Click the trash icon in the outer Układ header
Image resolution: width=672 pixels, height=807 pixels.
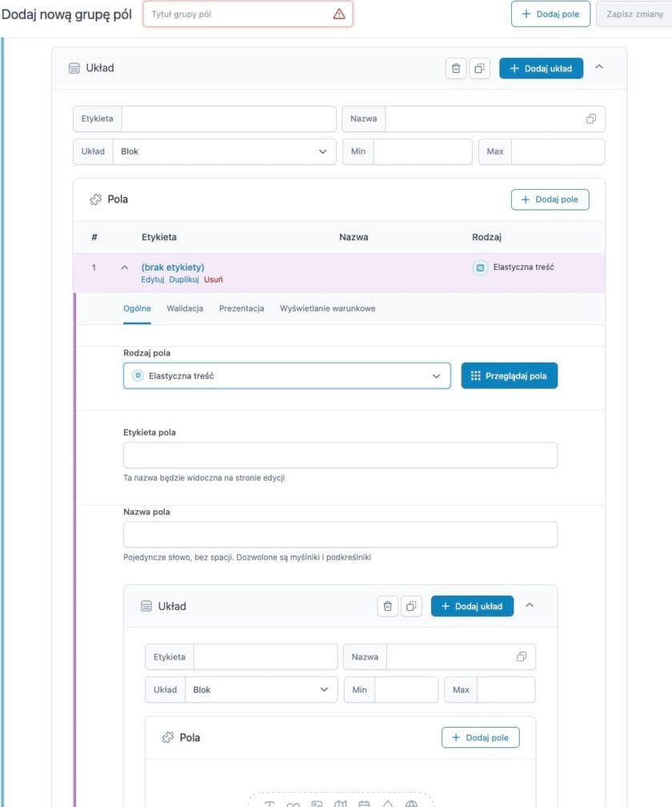coord(456,69)
